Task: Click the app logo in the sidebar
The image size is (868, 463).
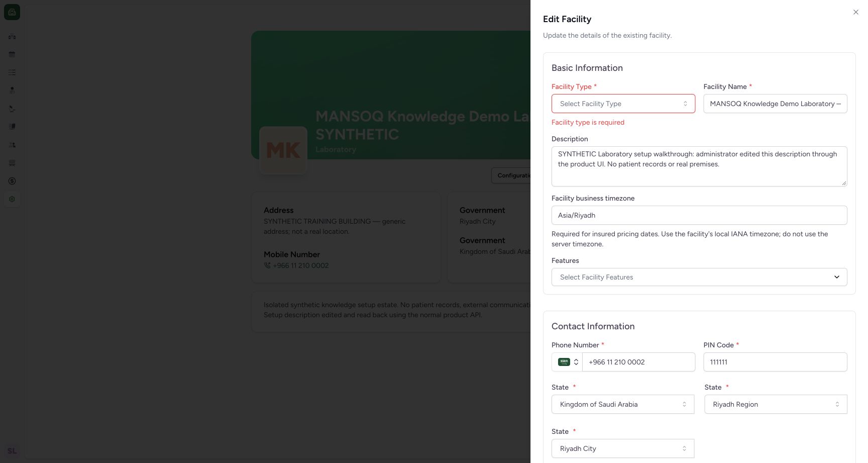Action: [x=12, y=12]
